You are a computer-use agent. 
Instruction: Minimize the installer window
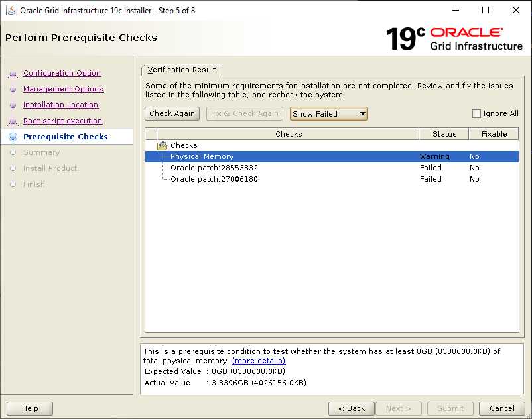(x=456, y=10)
